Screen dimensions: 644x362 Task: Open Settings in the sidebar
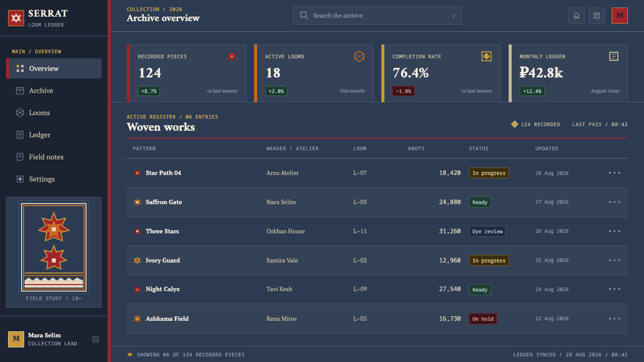[54, 179]
